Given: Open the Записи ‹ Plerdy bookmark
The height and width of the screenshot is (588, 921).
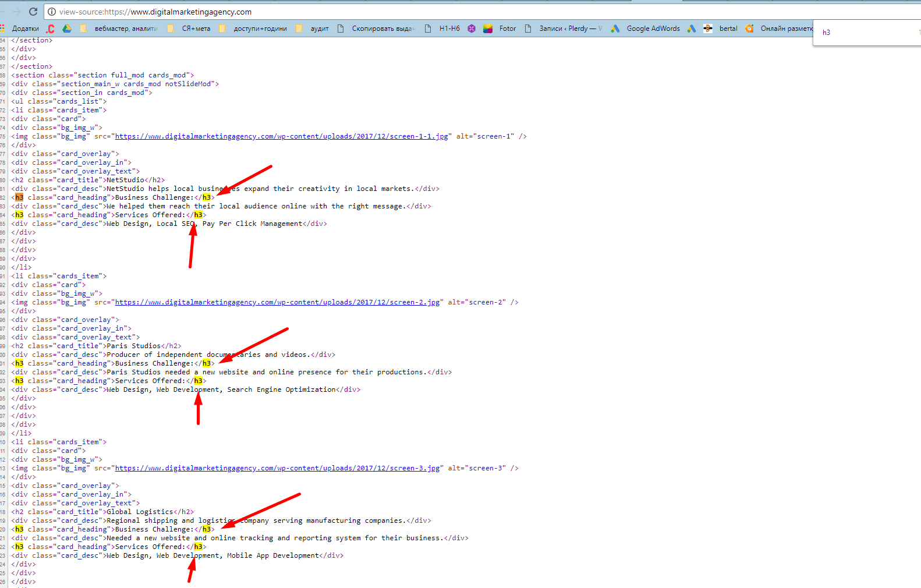Looking at the screenshot, I should (x=564, y=29).
